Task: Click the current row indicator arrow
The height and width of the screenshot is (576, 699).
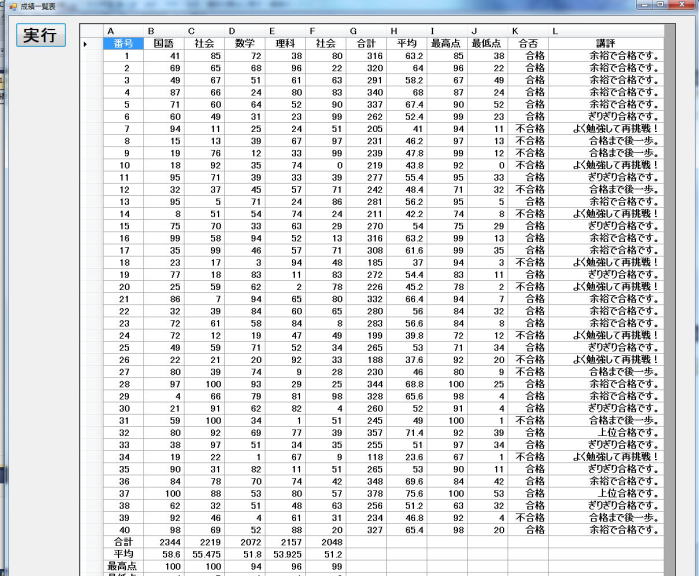Action: coord(85,44)
